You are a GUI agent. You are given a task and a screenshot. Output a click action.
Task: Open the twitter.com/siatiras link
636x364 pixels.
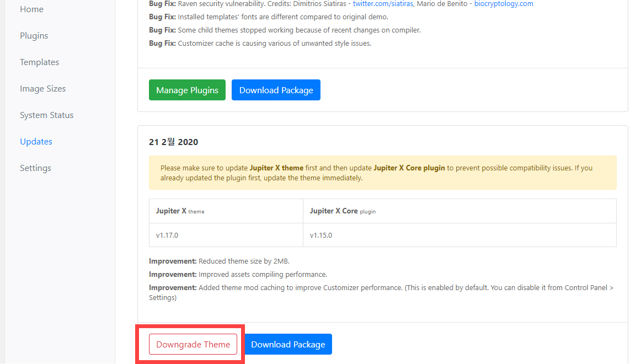[382, 4]
